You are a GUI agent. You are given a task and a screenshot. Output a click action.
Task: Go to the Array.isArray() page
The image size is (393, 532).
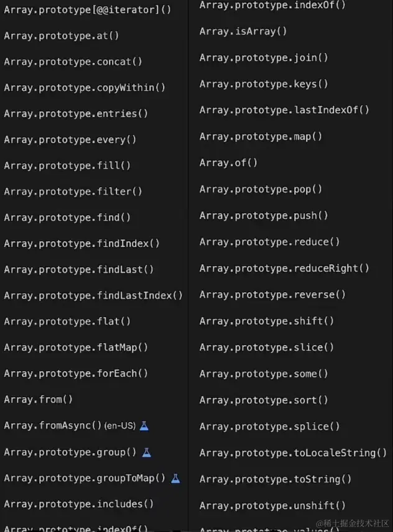tap(243, 31)
